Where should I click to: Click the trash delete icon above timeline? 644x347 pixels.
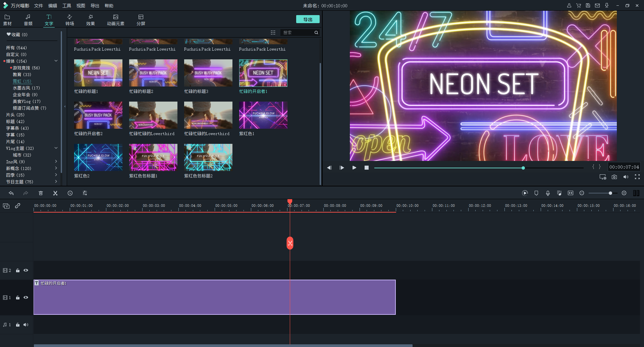(41, 193)
